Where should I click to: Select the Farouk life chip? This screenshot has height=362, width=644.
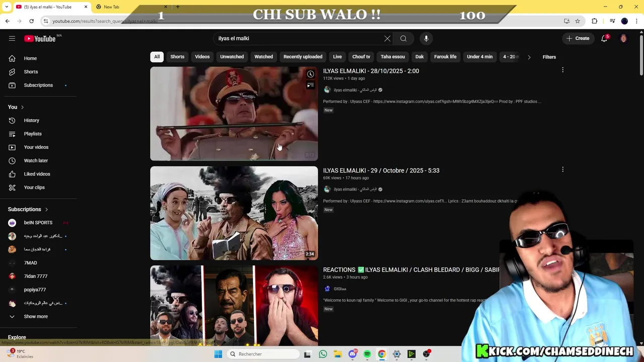pyautogui.click(x=445, y=57)
